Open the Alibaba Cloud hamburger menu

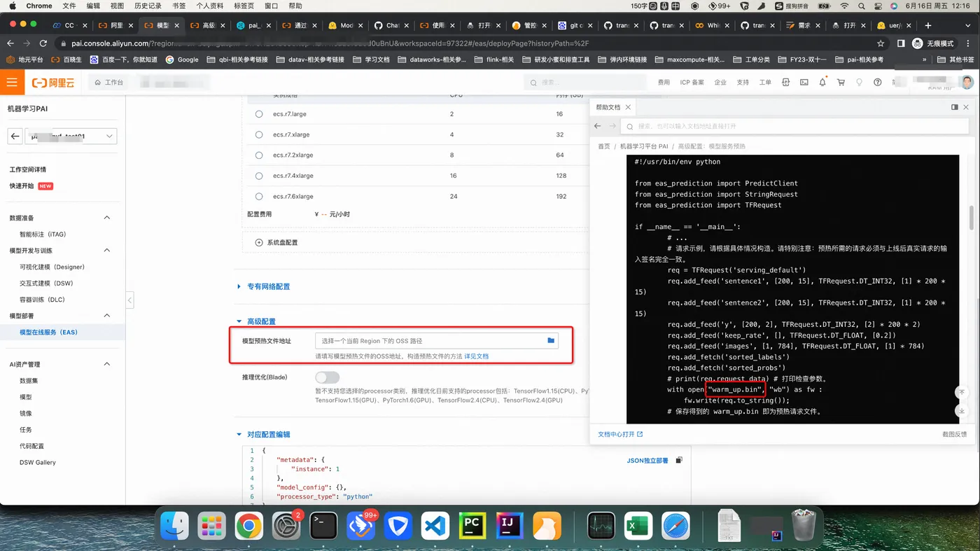tap(12, 83)
